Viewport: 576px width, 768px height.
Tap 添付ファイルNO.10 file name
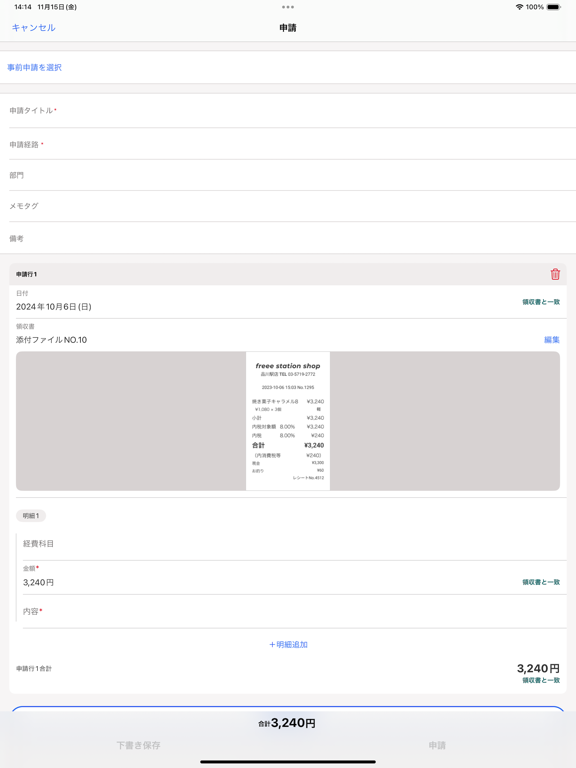pyautogui.click(x=51, y=340)
